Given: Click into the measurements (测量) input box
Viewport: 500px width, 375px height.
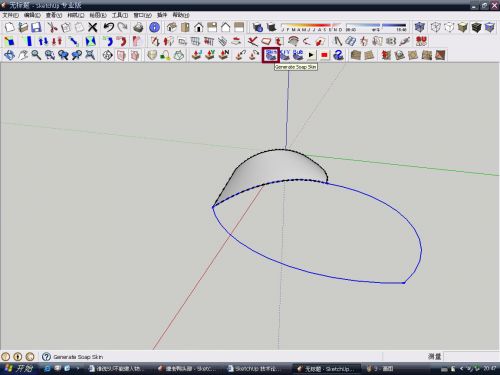Looking at the screenshot, I should pos(472,357).
